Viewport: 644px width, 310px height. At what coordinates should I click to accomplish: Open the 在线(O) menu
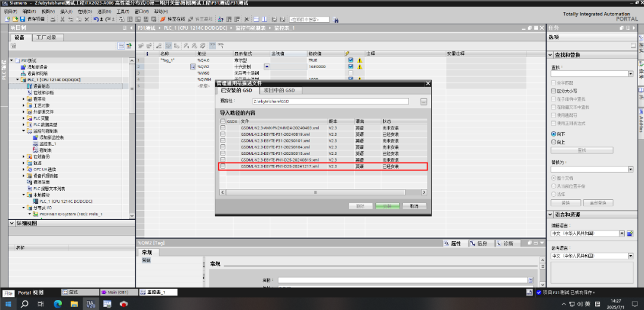pos(84,11)
